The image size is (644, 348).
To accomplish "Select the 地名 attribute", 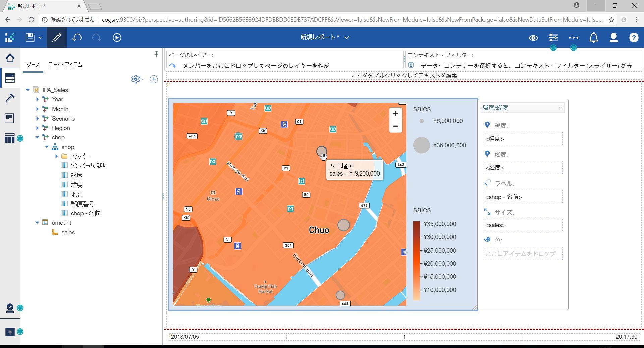I will (x=76, y=194).
